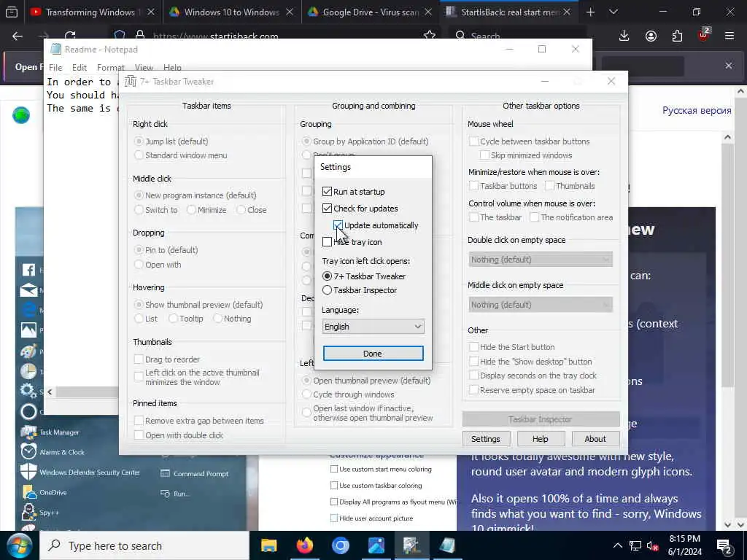Select 7+ Taskbar Tweaker radio option
Screen dimensions: 747x560
[327, 276]
